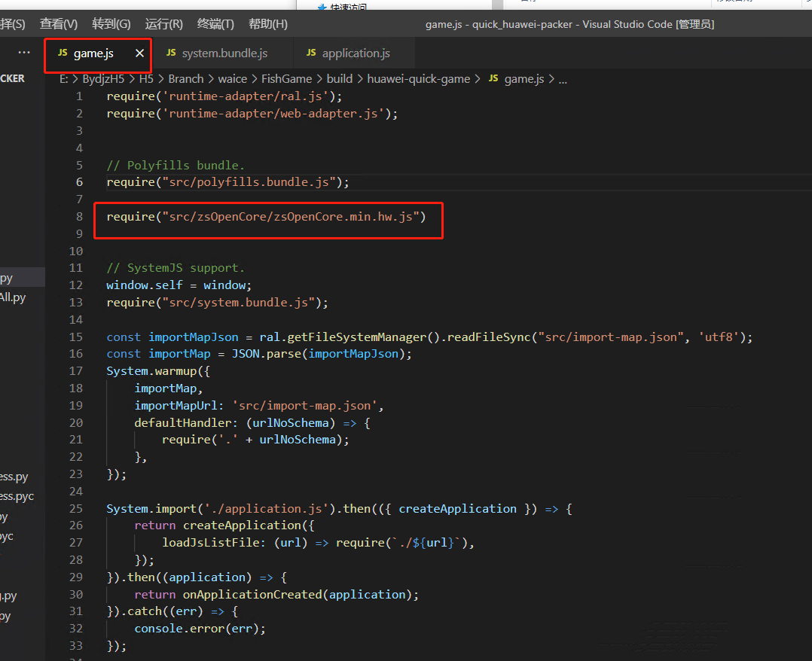Select the Branch breadcrumb folder

click(186, 79)
